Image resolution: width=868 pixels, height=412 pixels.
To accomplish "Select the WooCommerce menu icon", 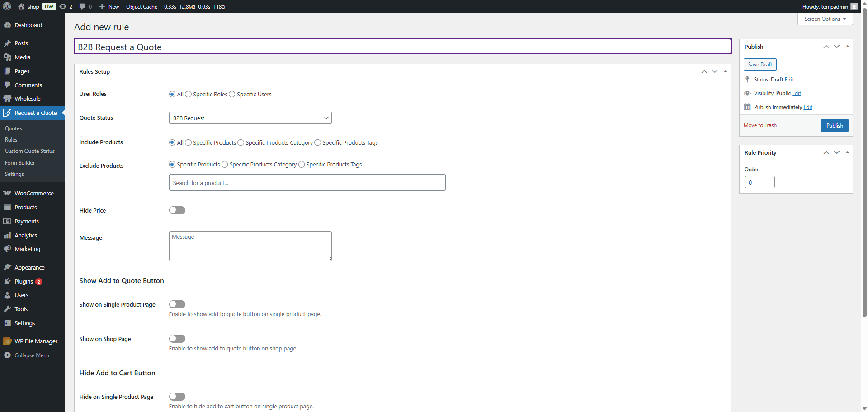I will [x=8, y=193].
